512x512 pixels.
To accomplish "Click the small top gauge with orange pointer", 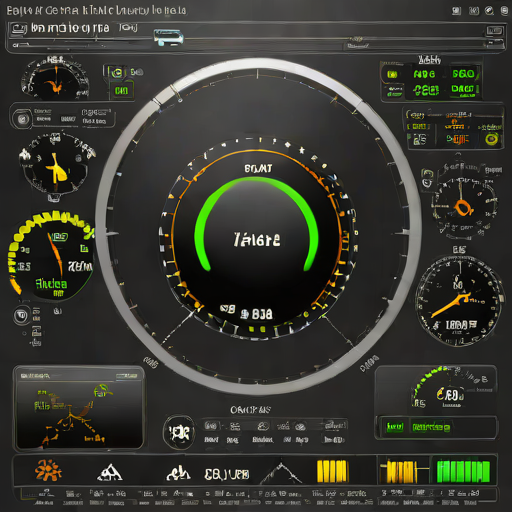I will 55,79.
